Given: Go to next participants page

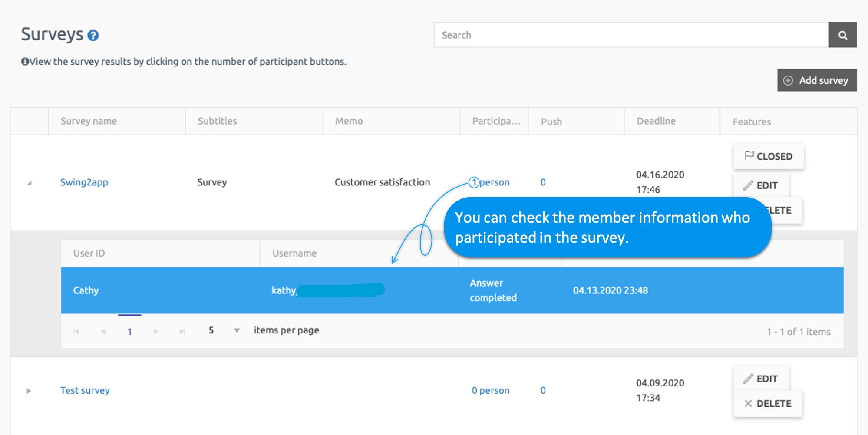Looking at the screenshot, I should (x=155, y=332).
